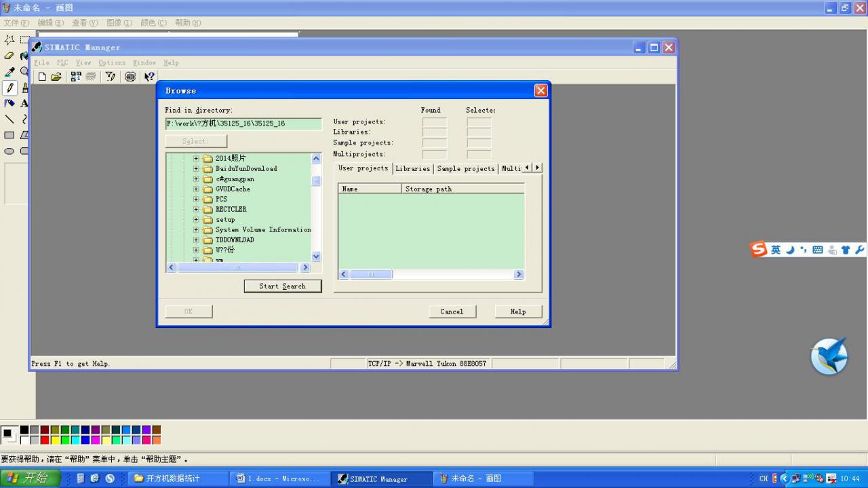Select the Airbrush tool in Paint

coord(9,103)
